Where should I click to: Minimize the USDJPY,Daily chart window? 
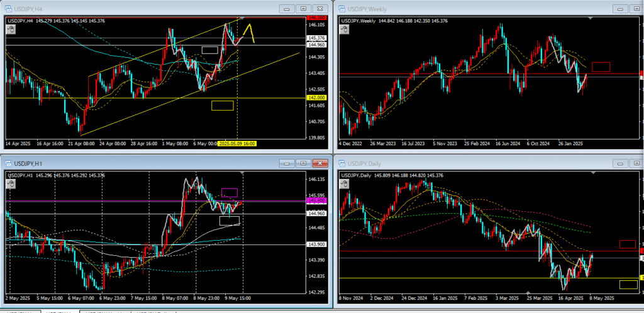point(621,163)
